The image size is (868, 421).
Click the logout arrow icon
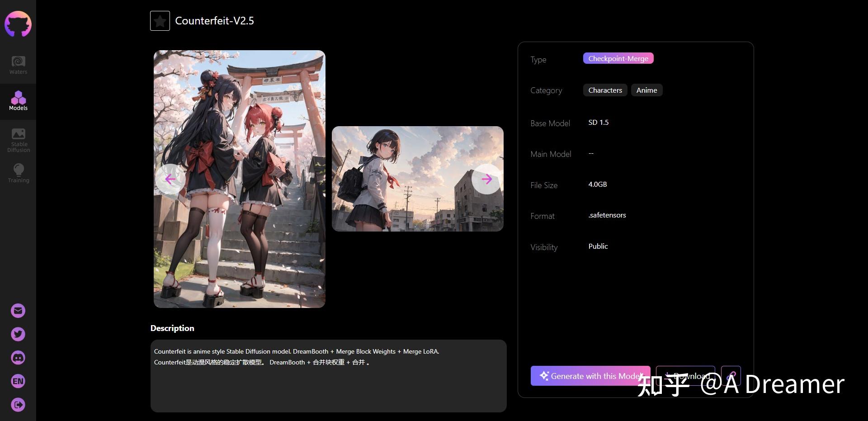click(18, 405)
